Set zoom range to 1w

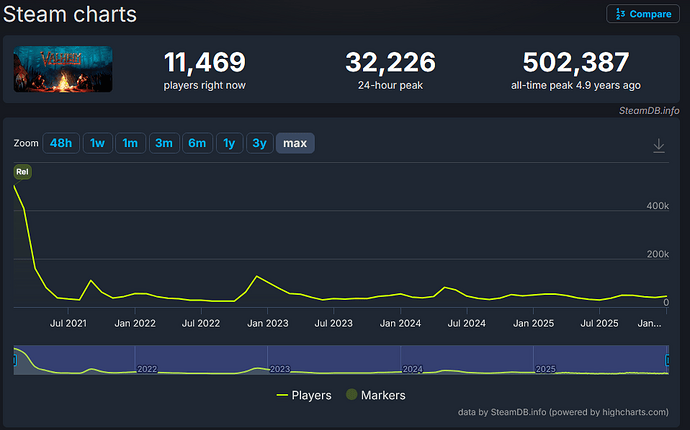[97, 143]
